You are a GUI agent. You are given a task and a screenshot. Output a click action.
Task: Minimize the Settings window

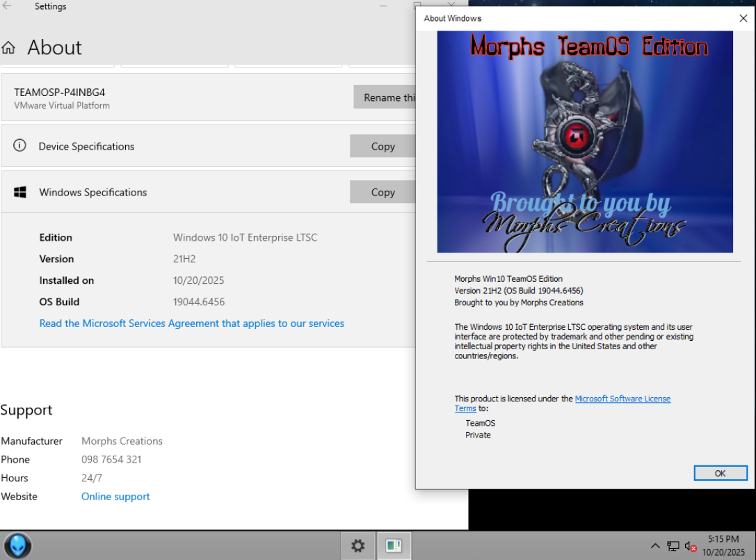tap(383, 6)
